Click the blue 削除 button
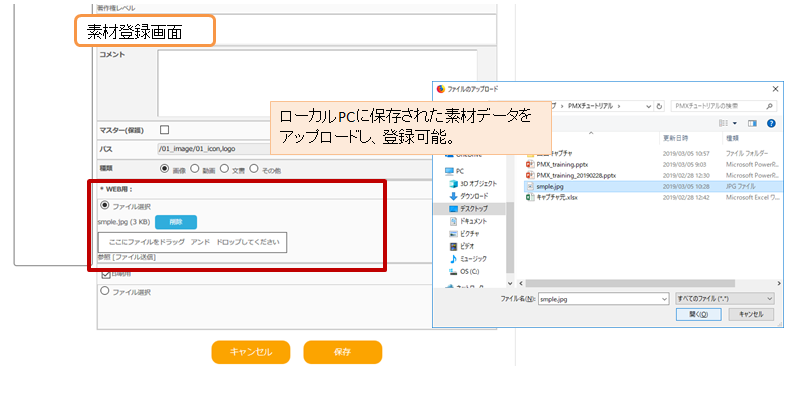The image size is (808, 396). 176,222
